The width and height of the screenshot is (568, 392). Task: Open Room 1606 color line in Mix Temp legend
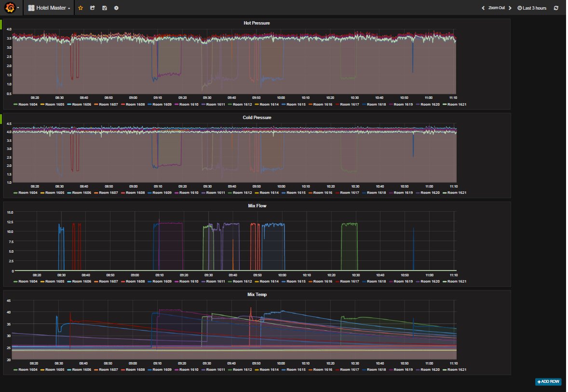[69, 370]
